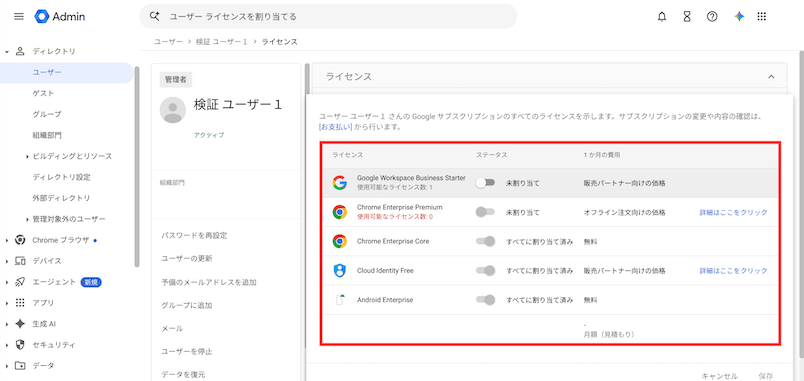Click the アプリ grid icon in sidebar
This screenshot has width=804, height=381.
pos(20,303)
